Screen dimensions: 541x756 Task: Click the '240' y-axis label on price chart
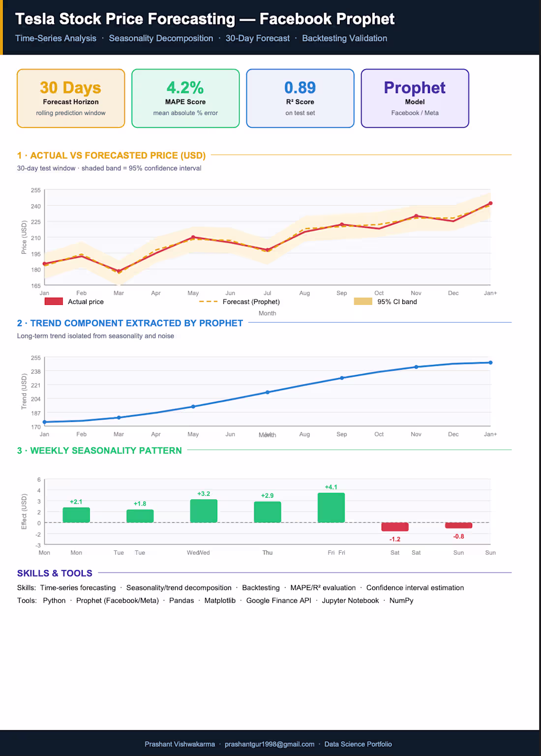(x=36, y=206)
